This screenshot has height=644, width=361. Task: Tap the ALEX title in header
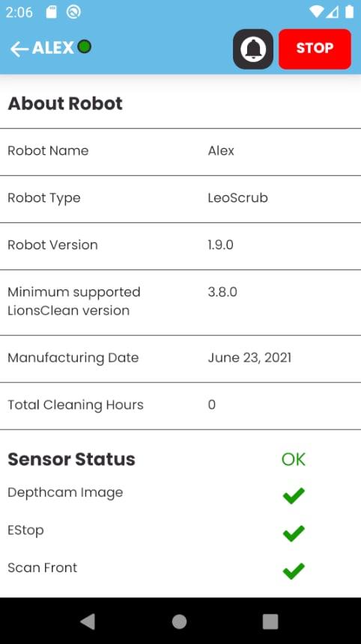[x=53, y=48]
